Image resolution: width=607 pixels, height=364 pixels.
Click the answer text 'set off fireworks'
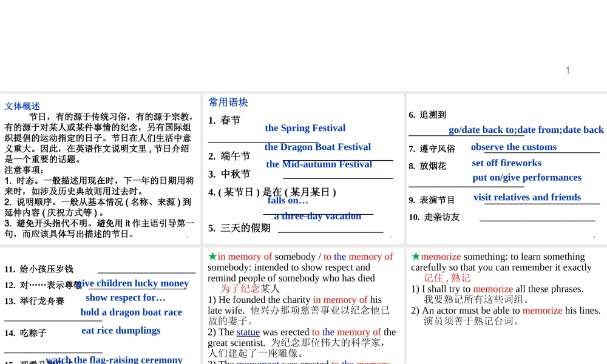point(506,163)
